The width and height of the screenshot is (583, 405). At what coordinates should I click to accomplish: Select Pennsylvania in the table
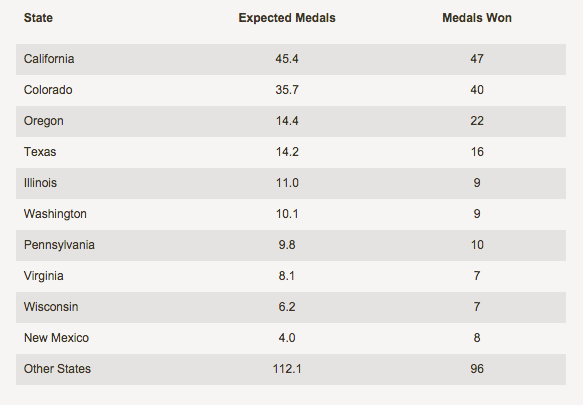[59, 245]
